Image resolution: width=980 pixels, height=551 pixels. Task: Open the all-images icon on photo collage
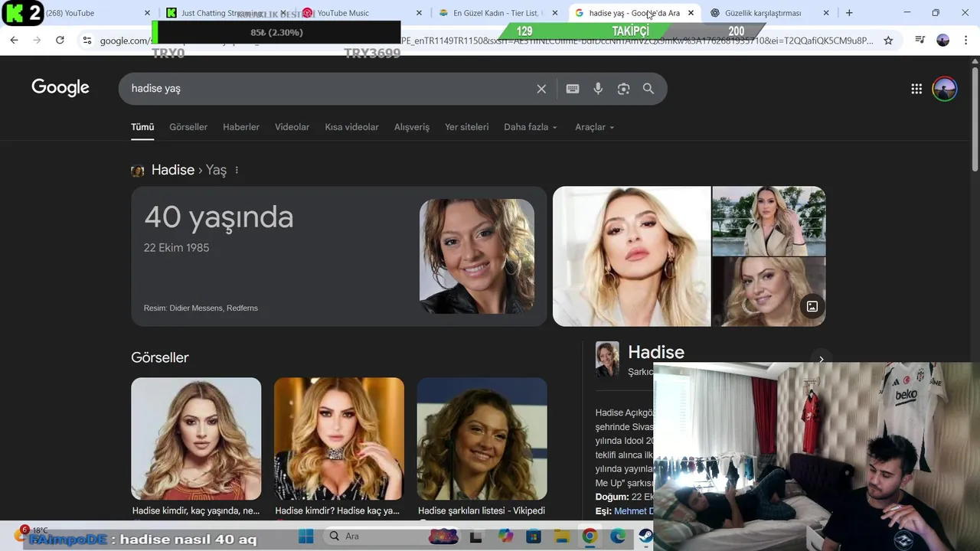pos(812,307)
